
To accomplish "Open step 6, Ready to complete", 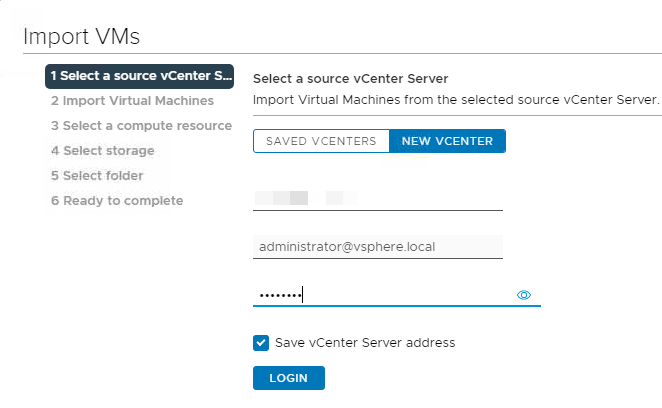I will point(117,201).
